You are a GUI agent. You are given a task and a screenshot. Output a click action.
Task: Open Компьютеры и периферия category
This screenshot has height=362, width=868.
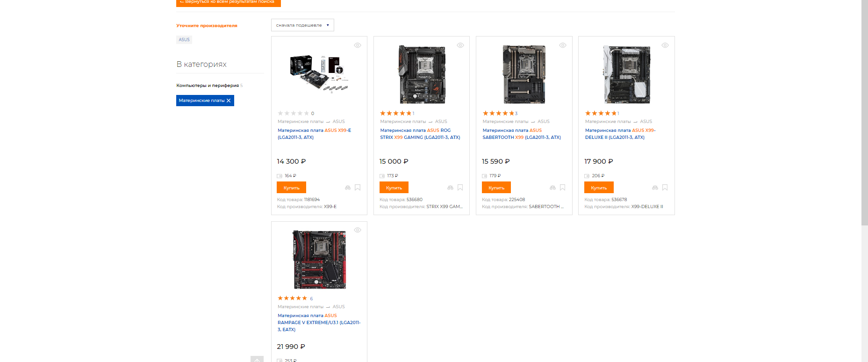point(208,86)
